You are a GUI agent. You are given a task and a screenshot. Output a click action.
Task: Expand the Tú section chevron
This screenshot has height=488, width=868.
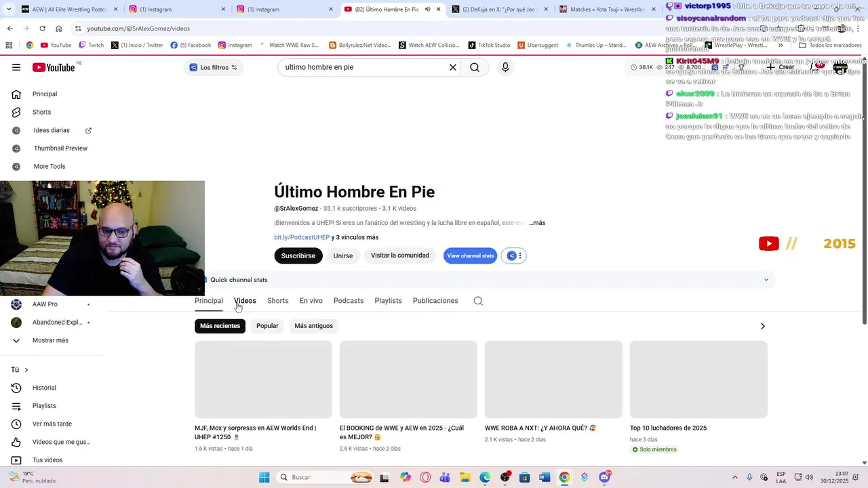tap(26, 370)
